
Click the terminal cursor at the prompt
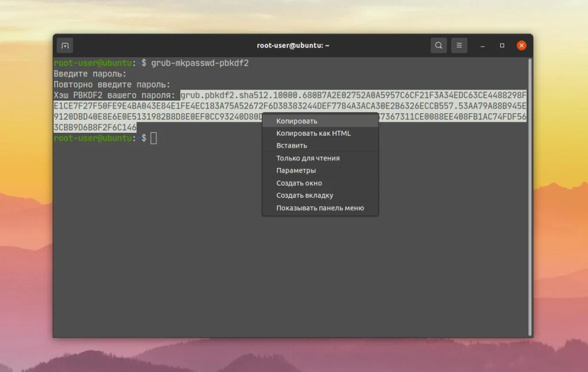(x=154, y=138)
